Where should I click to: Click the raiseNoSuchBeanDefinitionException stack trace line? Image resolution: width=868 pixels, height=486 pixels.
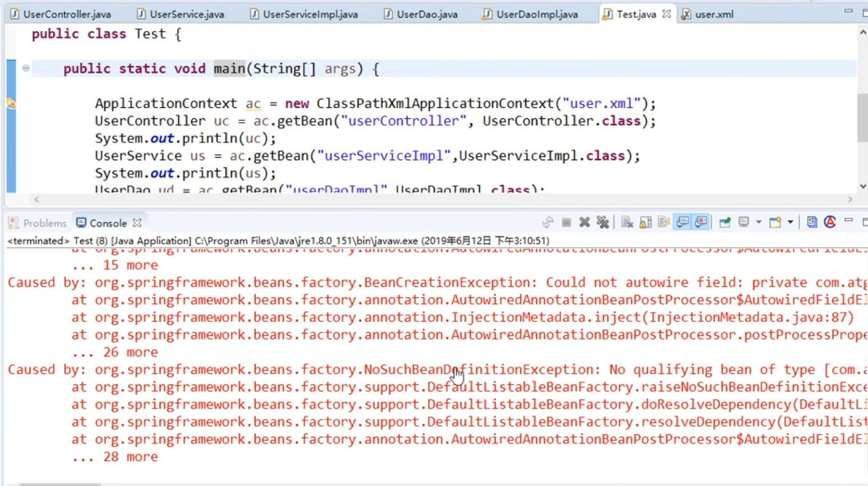(x=469, y=387)
